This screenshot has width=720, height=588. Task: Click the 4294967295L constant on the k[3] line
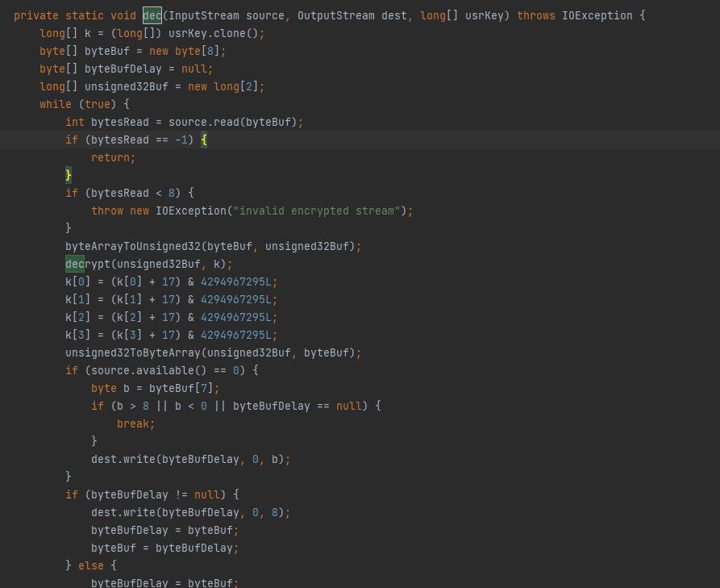point(239,335)
